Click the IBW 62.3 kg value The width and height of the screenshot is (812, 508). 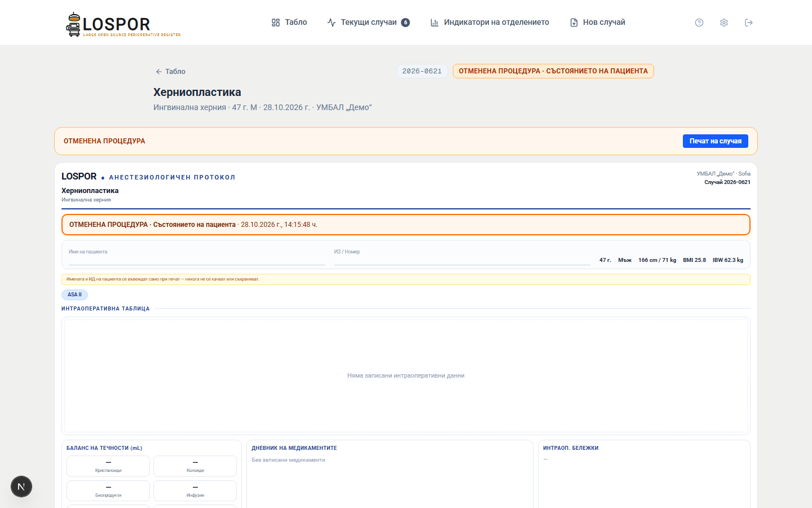[728, 260]
